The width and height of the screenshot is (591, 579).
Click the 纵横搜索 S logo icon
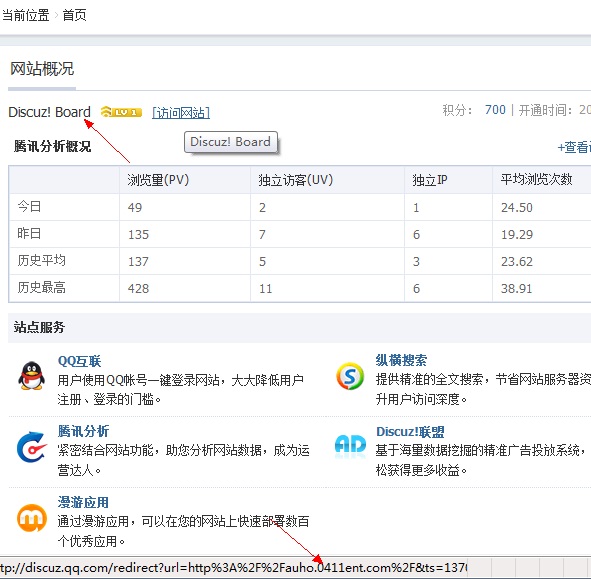click(x=350, y=376)
